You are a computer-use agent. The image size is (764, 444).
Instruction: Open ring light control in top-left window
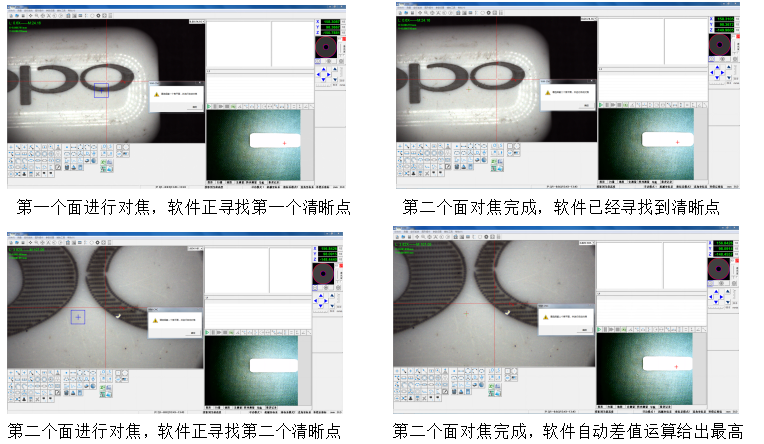point(326,47)
